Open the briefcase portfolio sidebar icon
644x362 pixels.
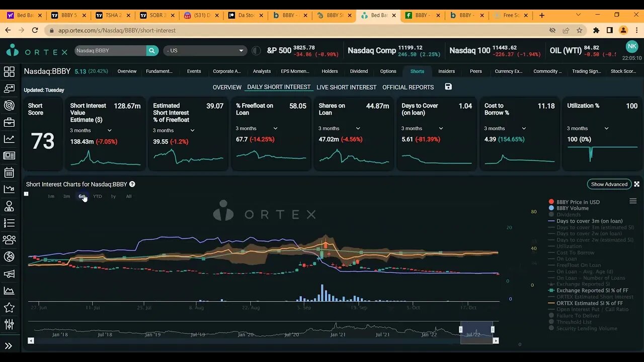point(9,122)
